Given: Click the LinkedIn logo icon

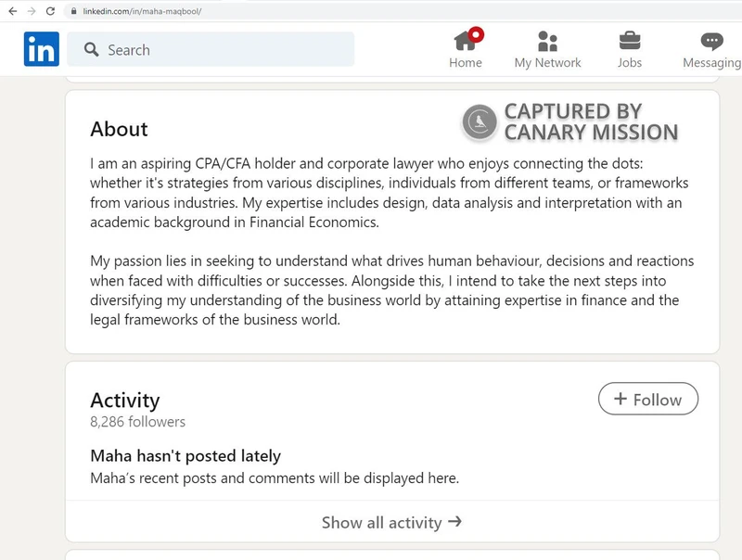Looking at the screenshot, I should click(41, 48).
